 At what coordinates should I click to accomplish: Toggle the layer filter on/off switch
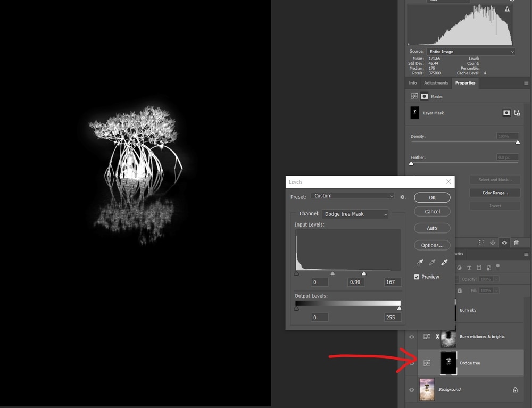[498, 266]
